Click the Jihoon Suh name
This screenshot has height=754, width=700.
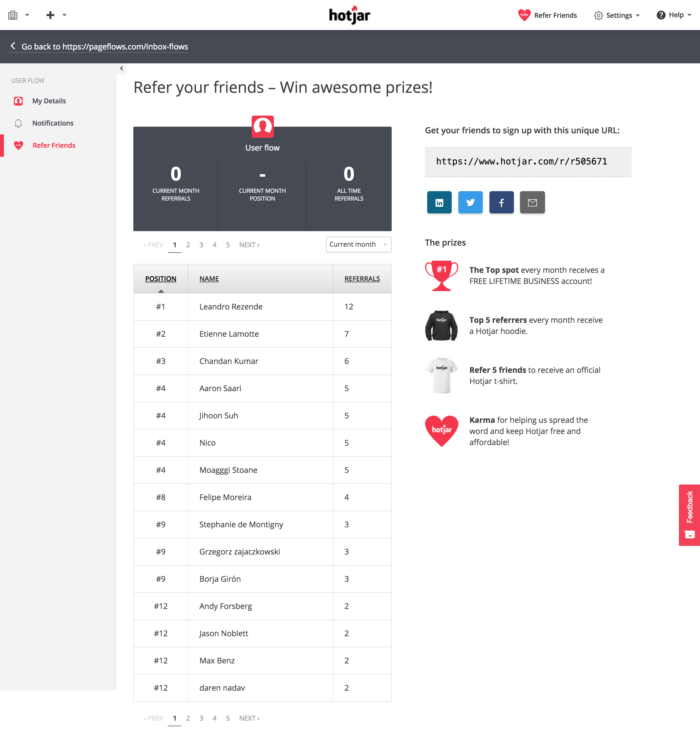coord(219,416)
